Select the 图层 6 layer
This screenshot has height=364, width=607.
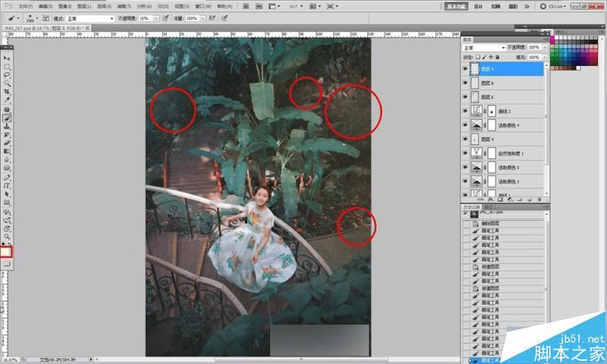tap(505, 97)
